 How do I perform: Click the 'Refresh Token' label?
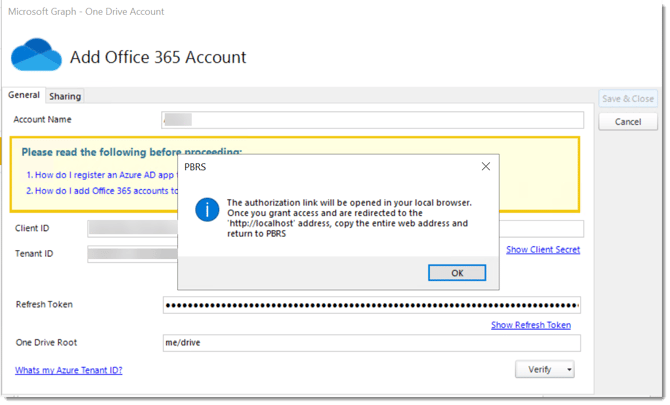click(x=44, y=305)
